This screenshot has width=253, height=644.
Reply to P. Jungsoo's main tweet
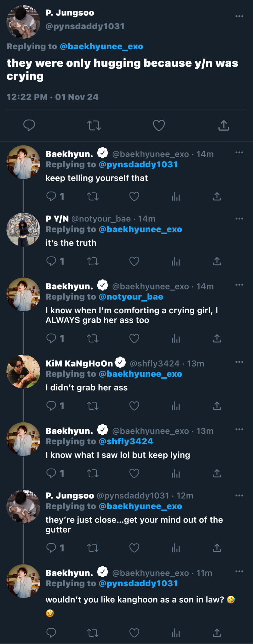[29, 125]
